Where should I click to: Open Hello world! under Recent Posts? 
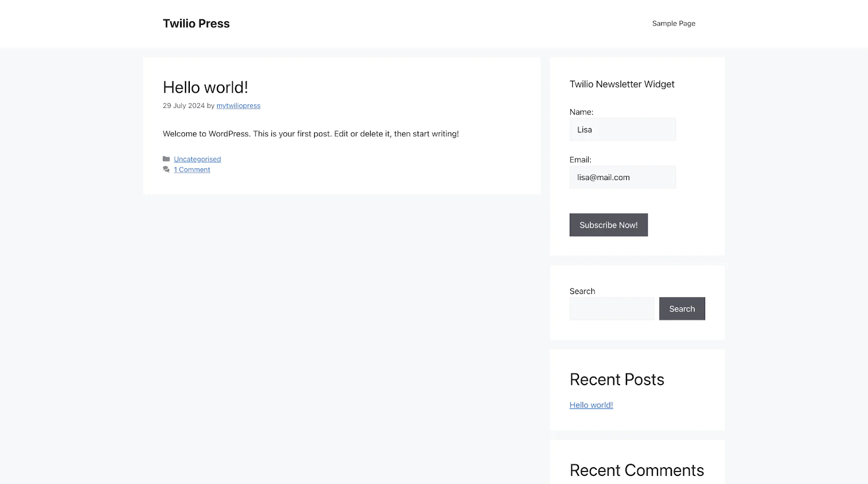(591, 405)
